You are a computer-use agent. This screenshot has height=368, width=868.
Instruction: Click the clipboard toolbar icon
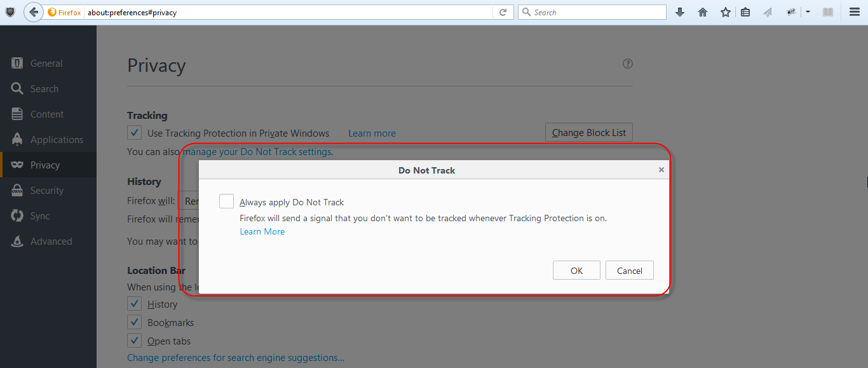coord(745,11)
